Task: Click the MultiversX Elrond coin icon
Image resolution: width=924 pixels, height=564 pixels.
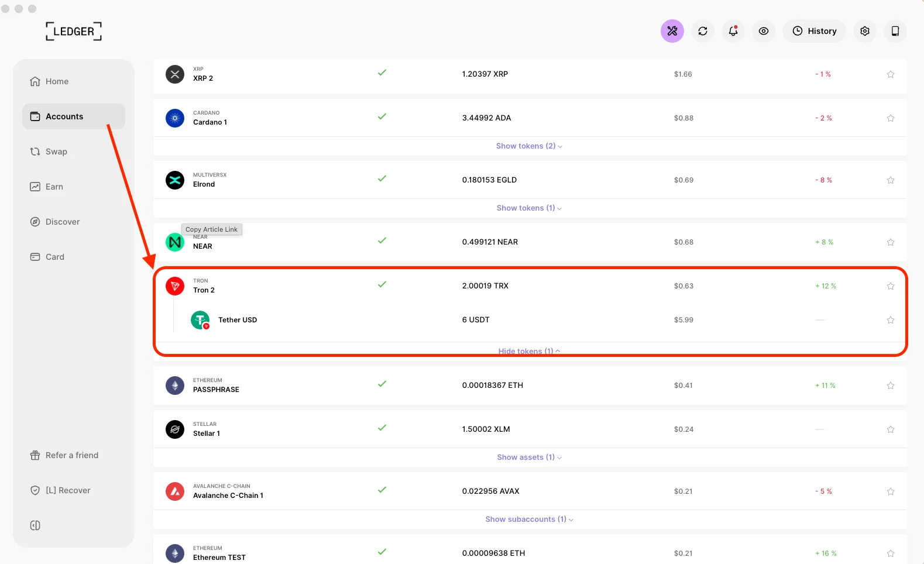Action: 175,180
